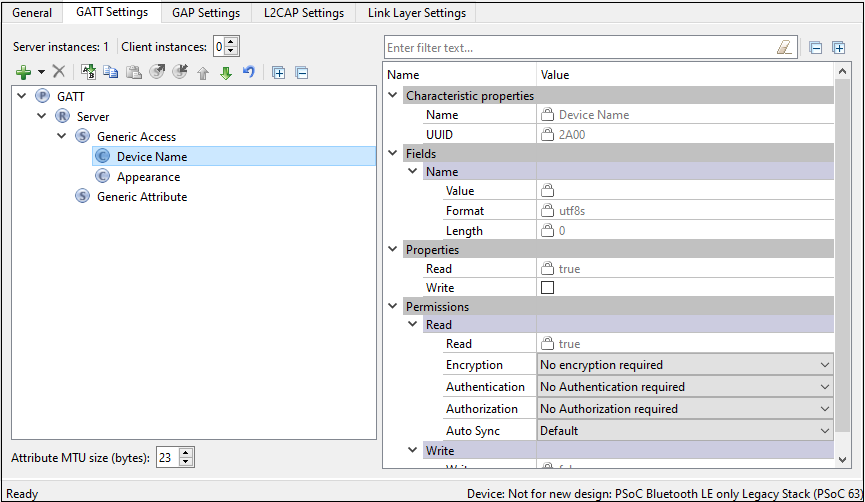
Task: Click the Delete X icon in tree toolbar
Action: pyautogui.click(x=59, y=72)
